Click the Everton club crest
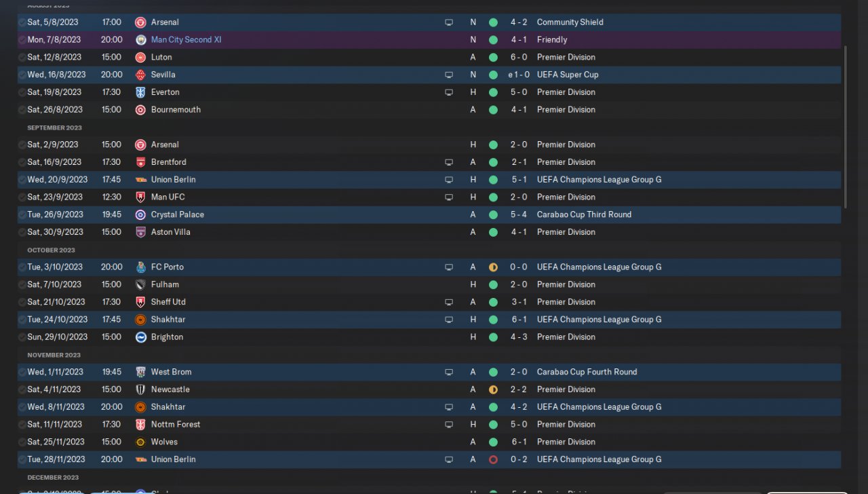The image size is (868, 494). 140,92
